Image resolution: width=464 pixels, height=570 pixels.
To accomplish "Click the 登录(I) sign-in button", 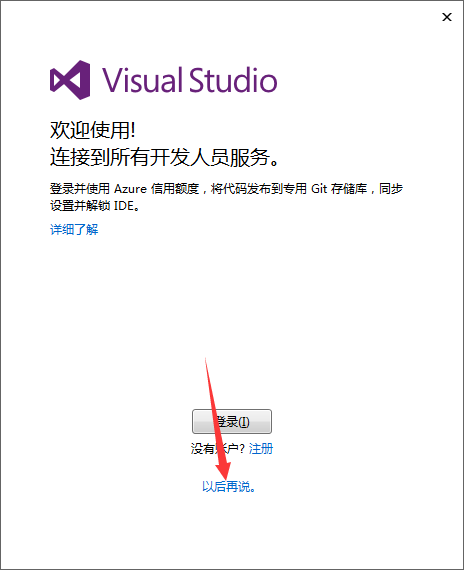I will [x=232, y=421].
